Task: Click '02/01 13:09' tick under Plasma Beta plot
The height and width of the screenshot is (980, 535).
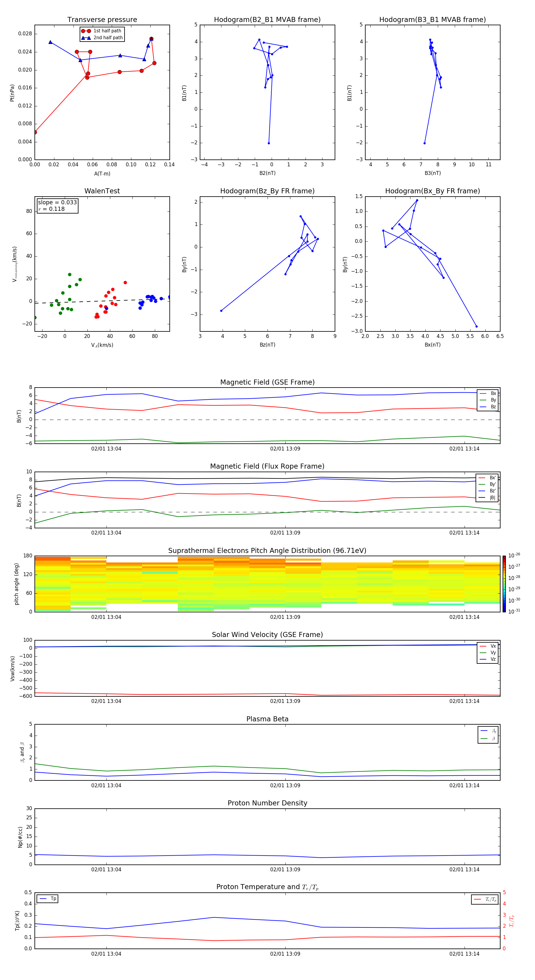Action: click(285, 785)
